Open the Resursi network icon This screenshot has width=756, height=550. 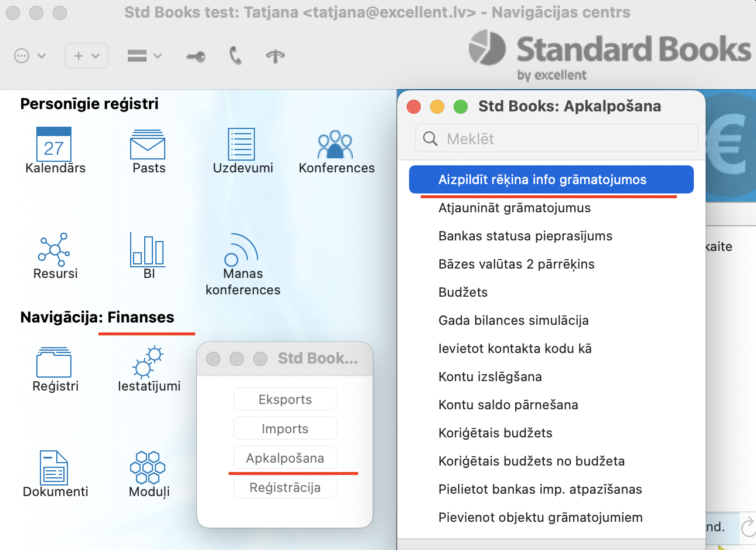coord(54,249)
